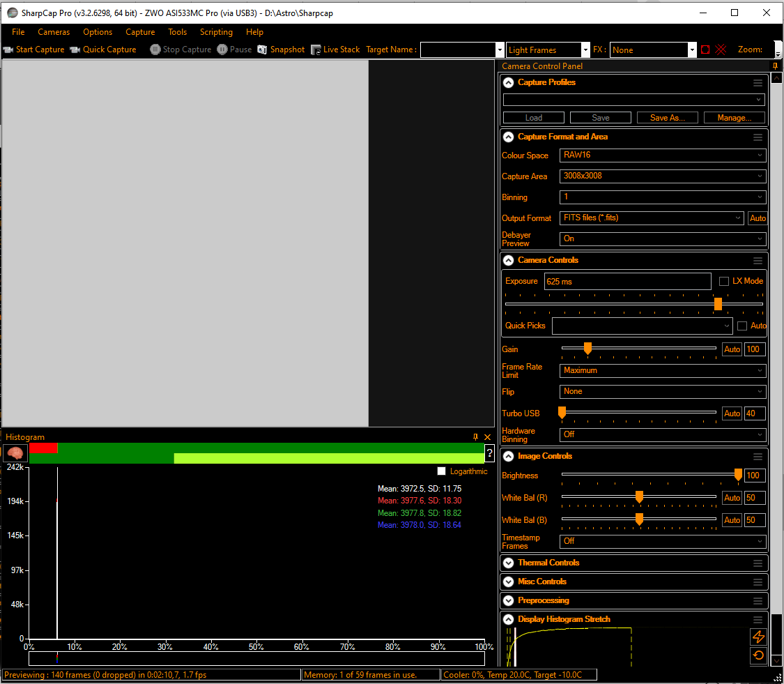Screen dimensions: 784x684
Task: Click Save As... profile button
Action: (x=668, y=118)
